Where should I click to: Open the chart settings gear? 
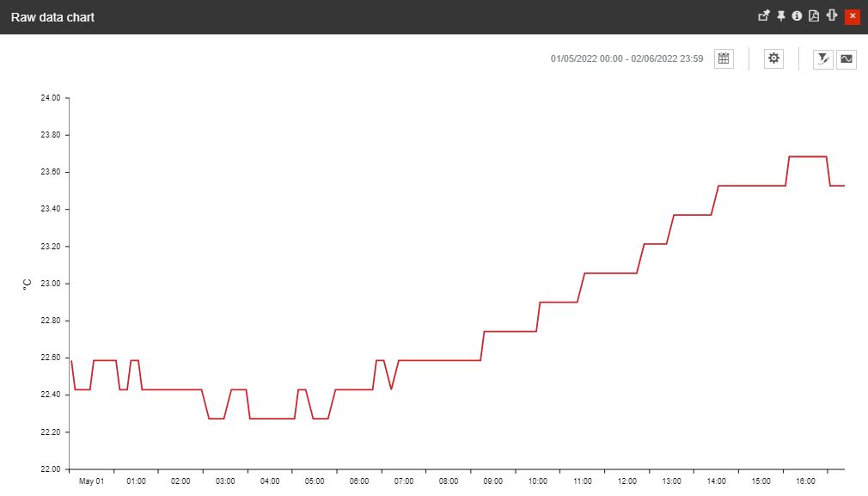[x=773, y=58]
